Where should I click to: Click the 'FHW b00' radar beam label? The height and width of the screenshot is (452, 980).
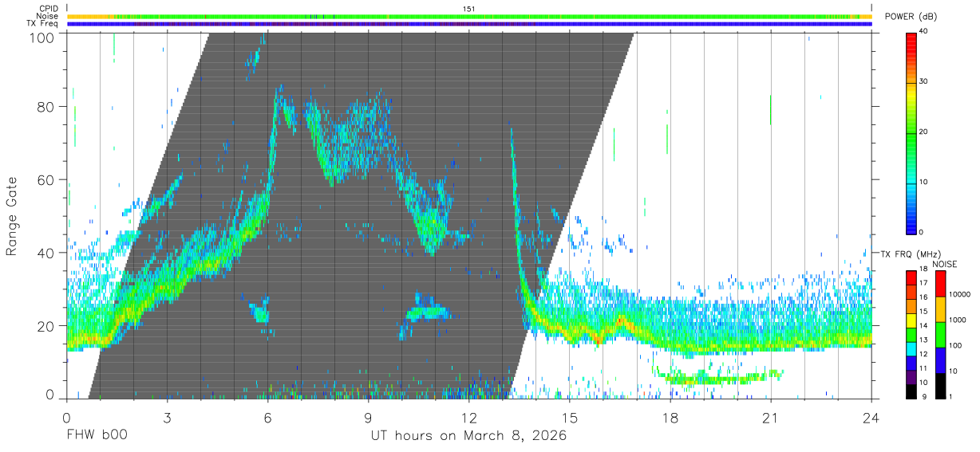(97, 436)
